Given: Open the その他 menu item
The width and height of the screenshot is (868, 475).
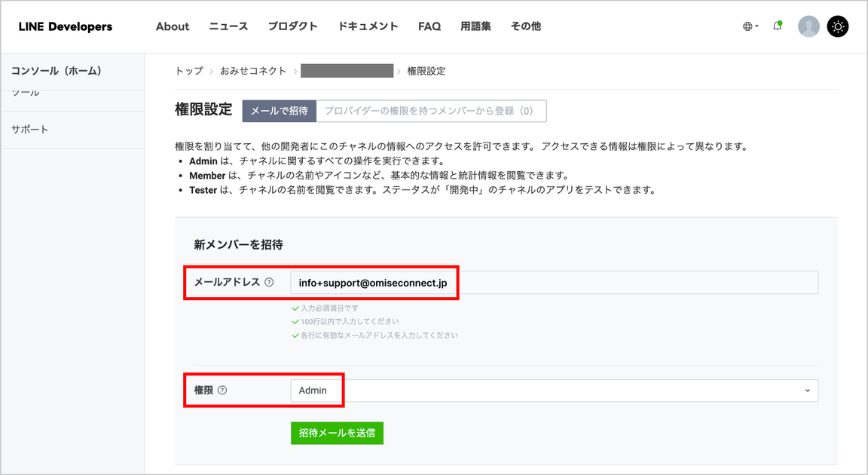Looking at the screenshot, I should click(526, 26).
